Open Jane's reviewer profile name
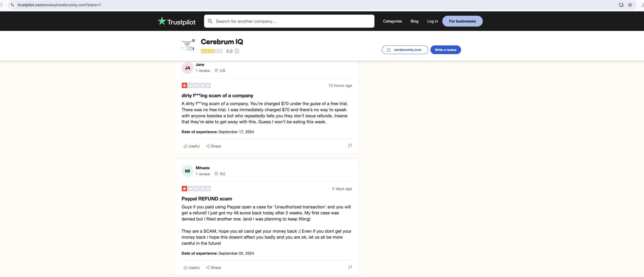 pos(200,65)
